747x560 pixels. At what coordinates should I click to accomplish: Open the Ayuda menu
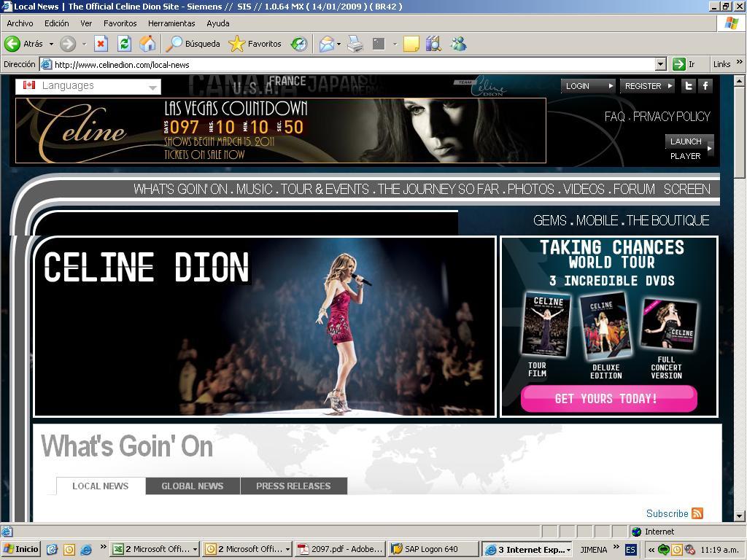click(x=217, y=23)
